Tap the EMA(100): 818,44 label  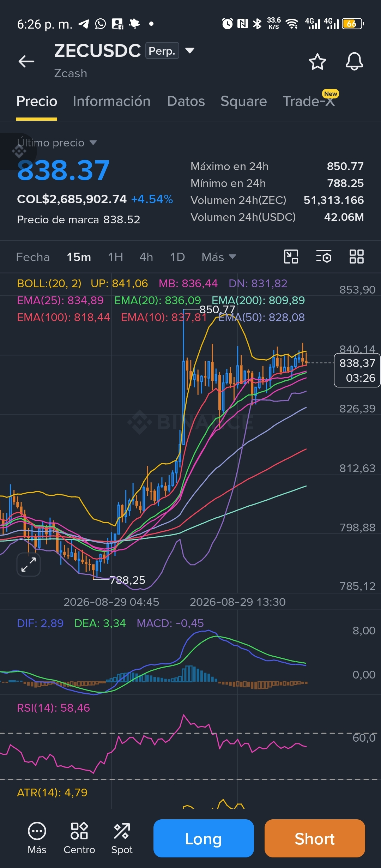64,317
